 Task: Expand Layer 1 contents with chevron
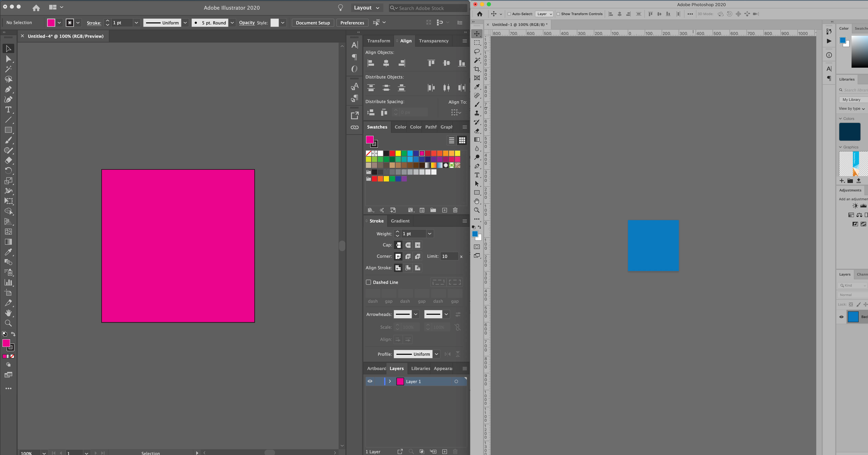point(390,381)
